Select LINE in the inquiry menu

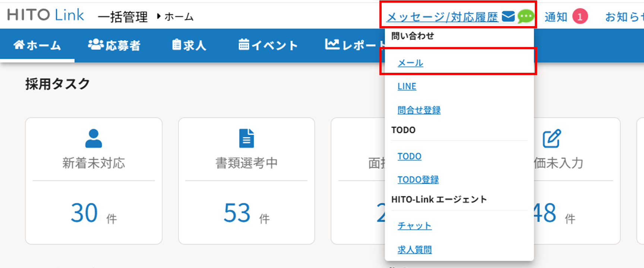407,87
